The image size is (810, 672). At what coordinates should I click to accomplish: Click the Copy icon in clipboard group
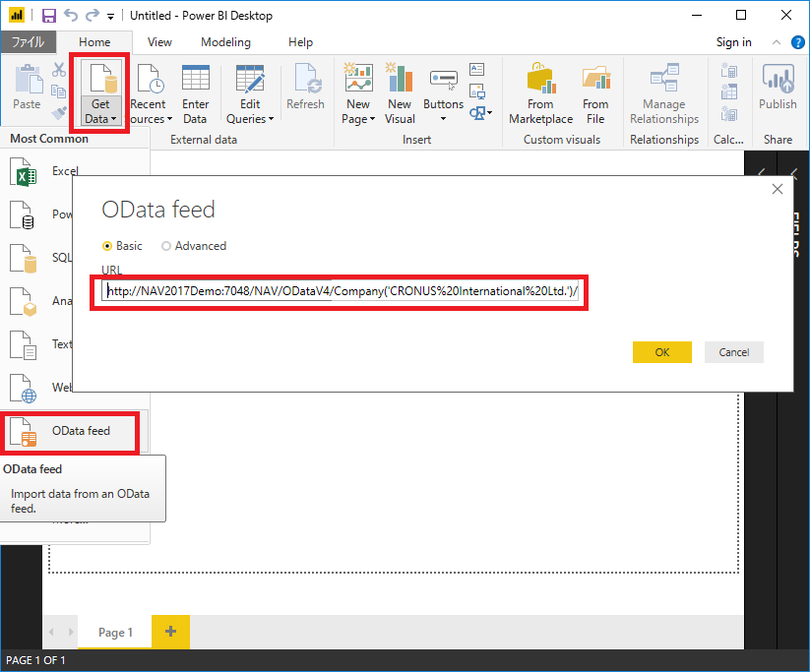click(x=58, y=92)
